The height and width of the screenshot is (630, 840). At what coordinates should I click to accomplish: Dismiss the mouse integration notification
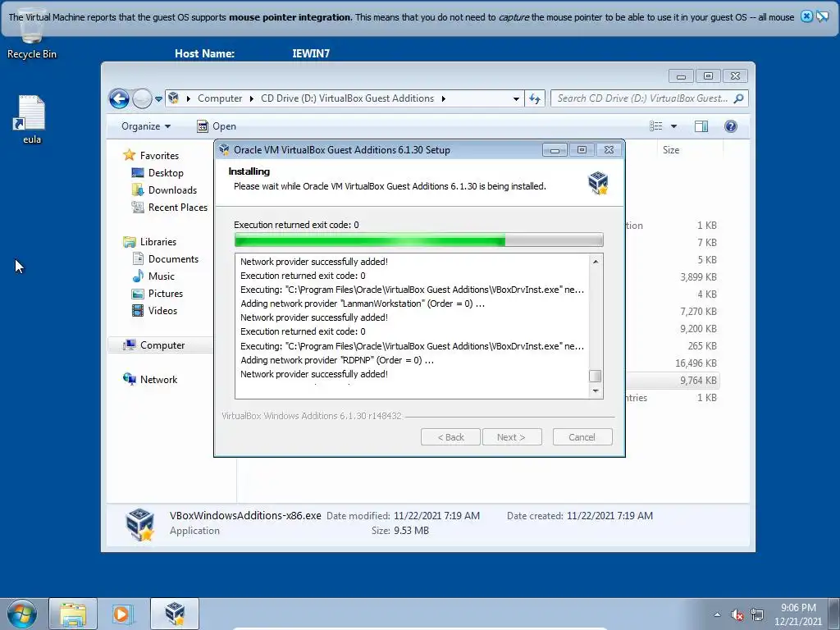[x=806, y=16]
